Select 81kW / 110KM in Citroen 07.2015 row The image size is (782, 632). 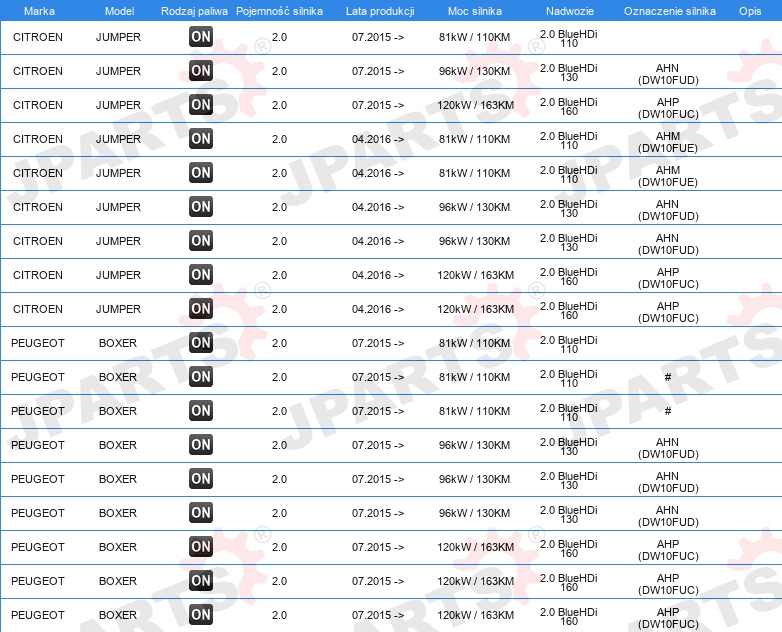pyautogui.click(x=474, y=37)
